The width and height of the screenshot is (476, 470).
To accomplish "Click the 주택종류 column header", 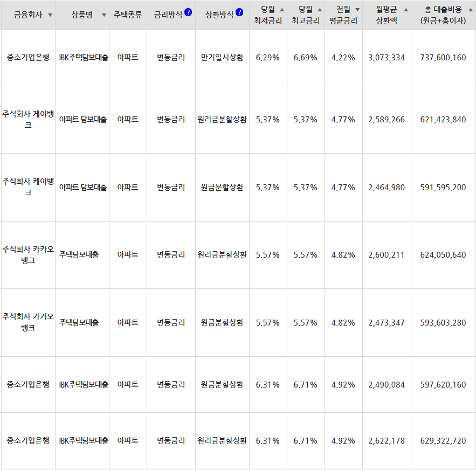I will coord(128,15).
